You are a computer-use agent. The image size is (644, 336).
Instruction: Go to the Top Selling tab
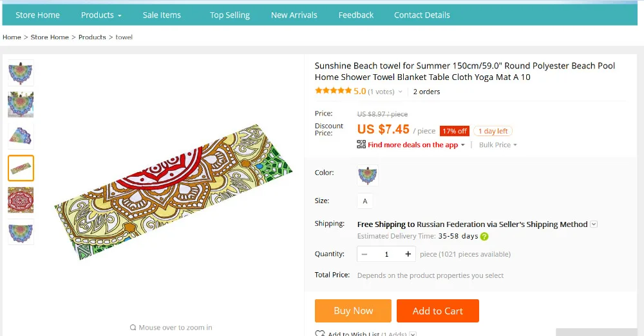pyautogui.click(x=230, y=15)
